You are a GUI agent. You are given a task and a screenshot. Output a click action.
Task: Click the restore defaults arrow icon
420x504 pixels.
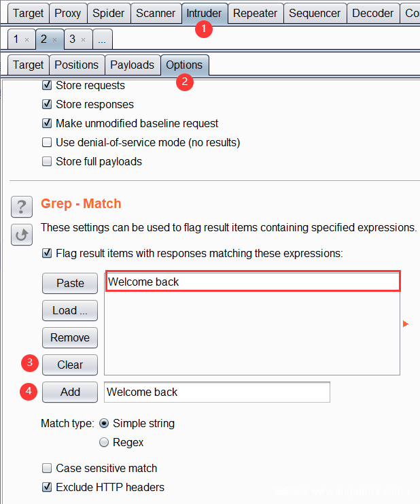point(22,235)
